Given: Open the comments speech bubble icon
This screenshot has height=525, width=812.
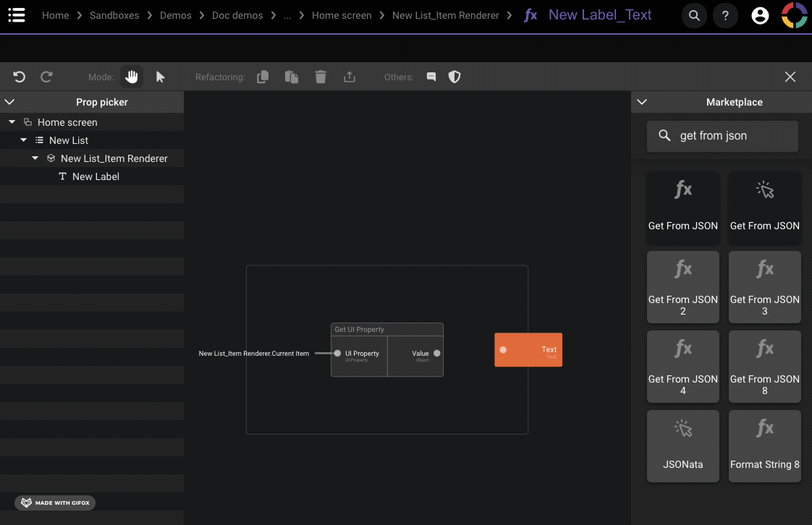Looking at the screenshot, I should [431, 77].
